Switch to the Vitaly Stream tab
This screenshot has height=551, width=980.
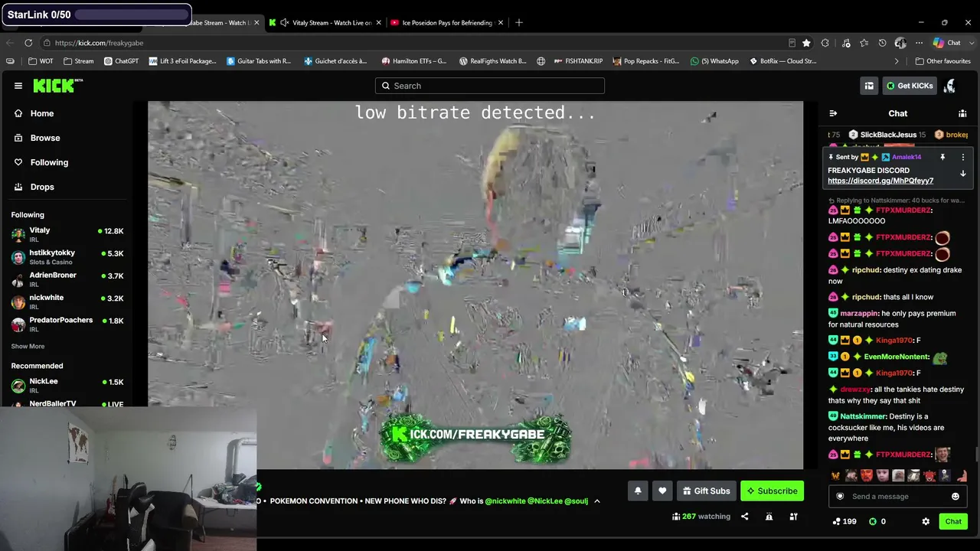[x=325, y=23]
